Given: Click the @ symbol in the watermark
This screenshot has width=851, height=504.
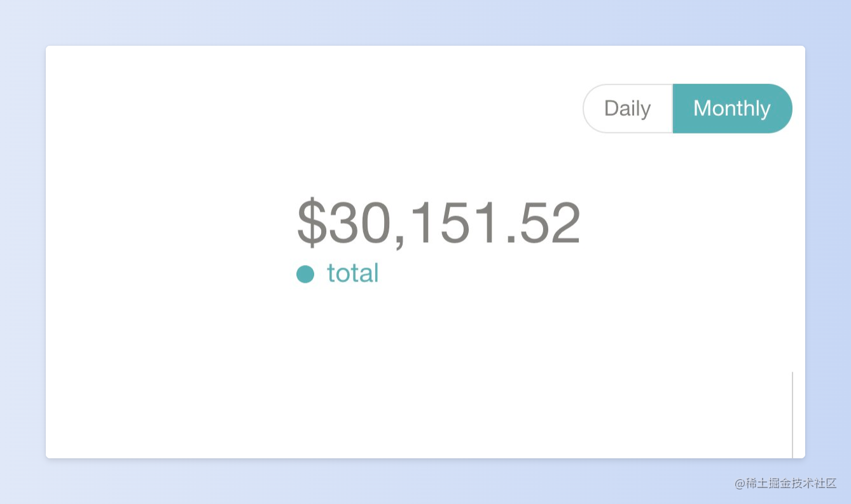Looking at the screenshot, I should (x=740, y=484).
